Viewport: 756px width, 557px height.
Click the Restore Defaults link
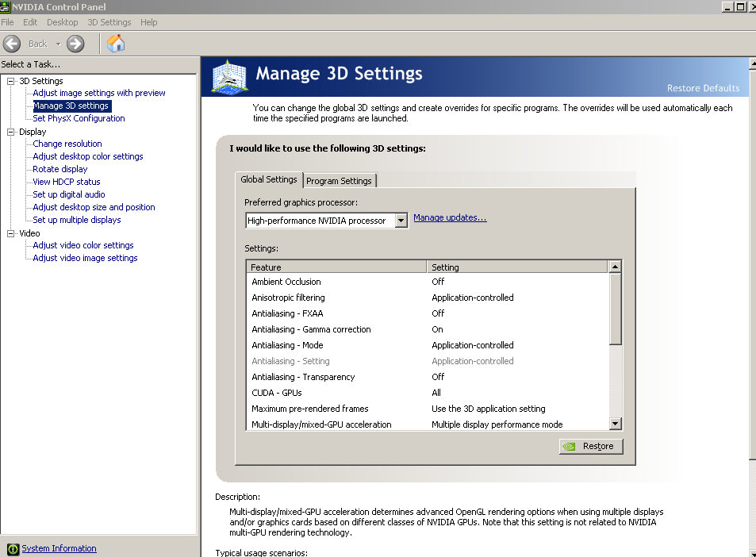click(x=703, y=88)
